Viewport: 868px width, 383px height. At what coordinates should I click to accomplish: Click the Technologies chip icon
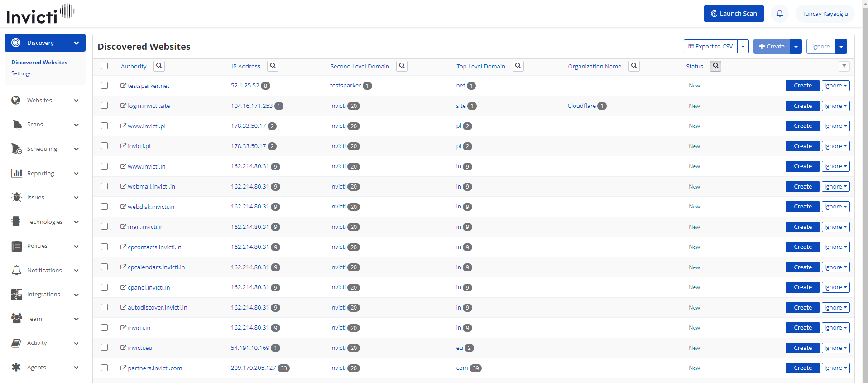coord(16,222)
